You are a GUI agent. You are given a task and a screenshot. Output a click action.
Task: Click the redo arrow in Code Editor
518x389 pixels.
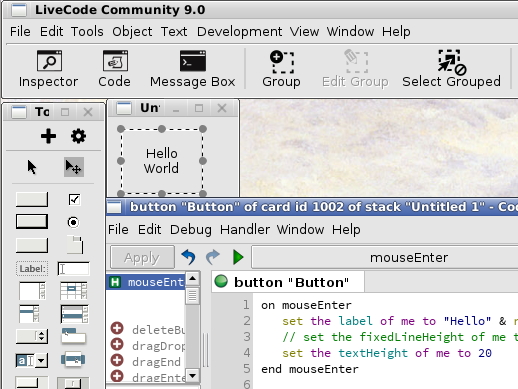click(213, 257)
